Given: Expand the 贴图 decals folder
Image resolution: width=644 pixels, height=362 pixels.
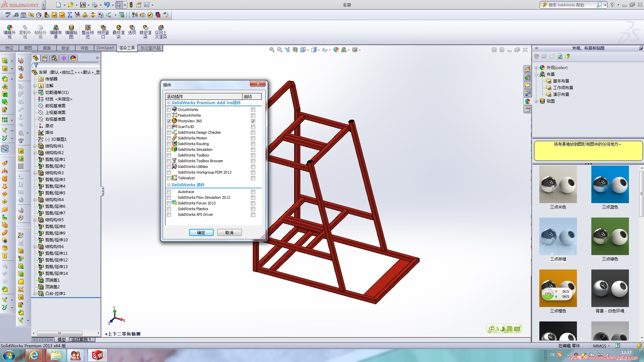Looking at the screenshot, I should point(536,101).
